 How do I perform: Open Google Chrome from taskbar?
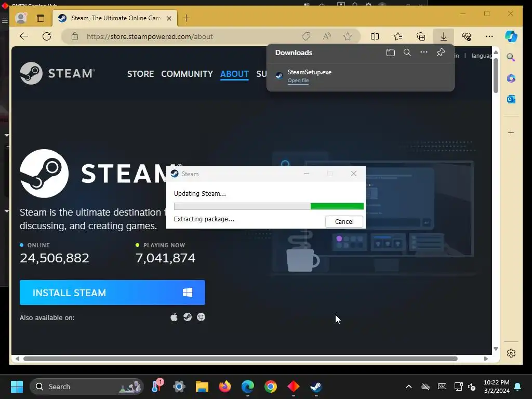pyautogui.click(x=270, y=387)
